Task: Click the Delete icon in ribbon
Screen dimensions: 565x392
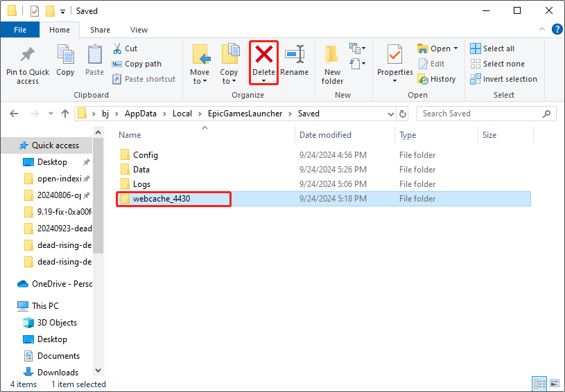Action: [x=263, y=55]
